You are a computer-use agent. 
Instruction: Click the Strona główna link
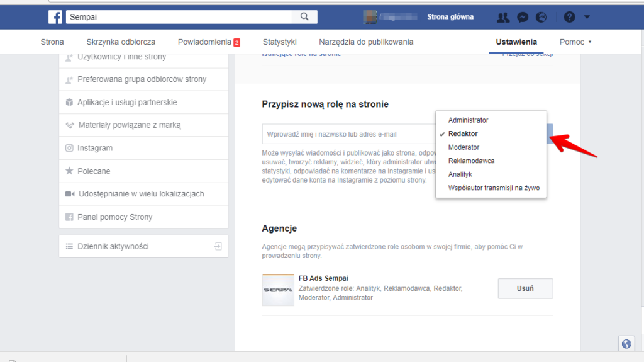click(x=450, y=17)
